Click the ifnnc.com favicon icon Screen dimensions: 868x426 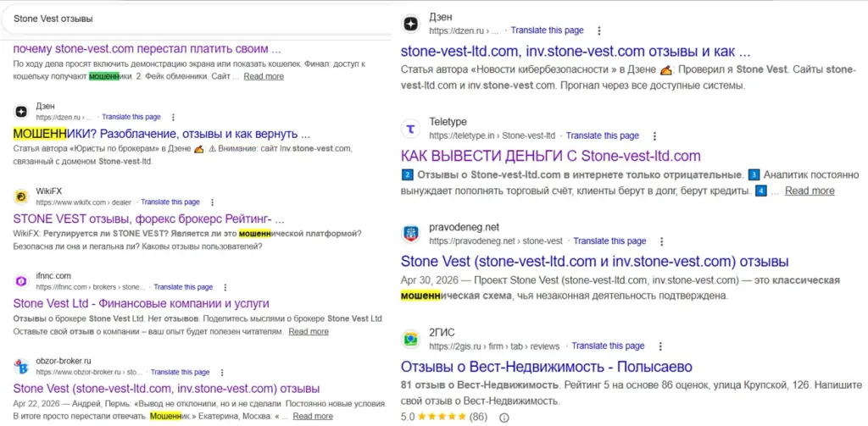click(21, 282)
